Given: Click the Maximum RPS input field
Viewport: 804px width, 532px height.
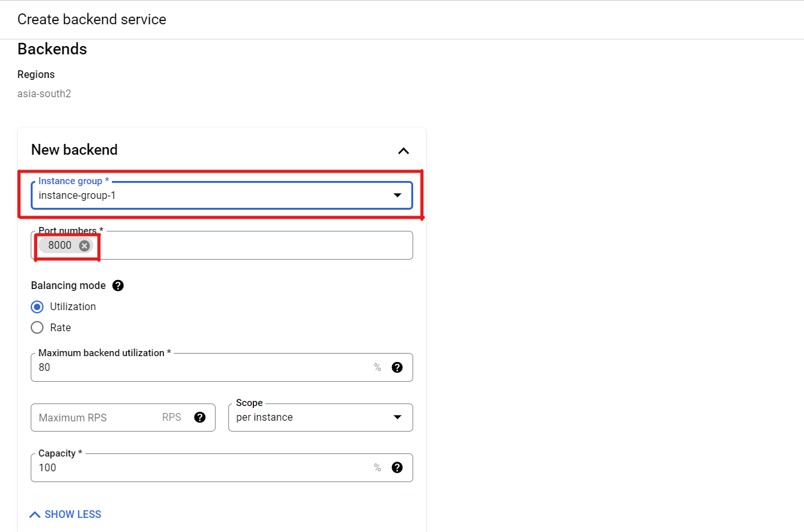Looking at the screenshot, I should click(x=123, y=418).
